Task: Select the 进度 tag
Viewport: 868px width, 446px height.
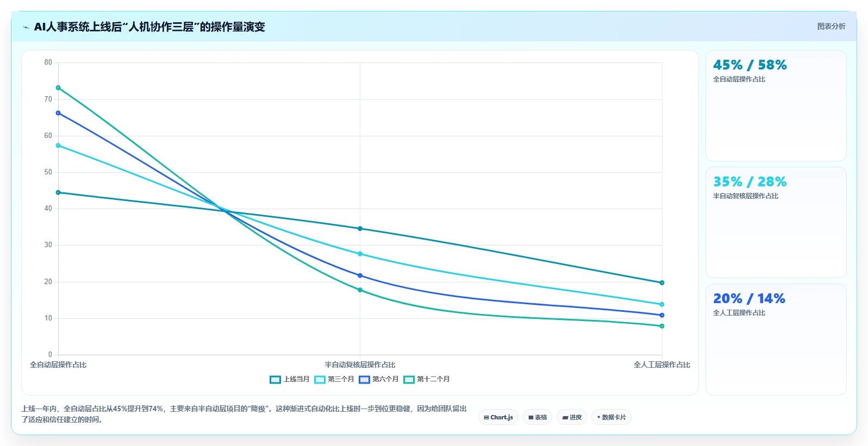Action: pos(572,417)
